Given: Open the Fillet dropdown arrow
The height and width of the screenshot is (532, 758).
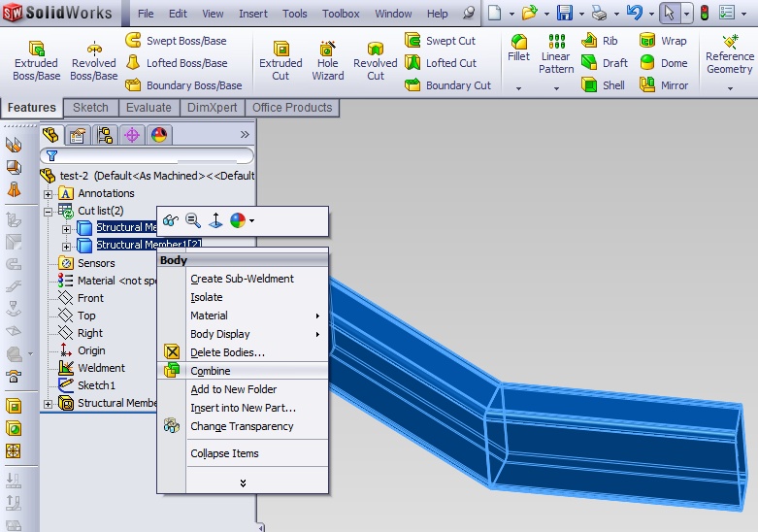Looking at the screenshot, I should coord(518,88).
